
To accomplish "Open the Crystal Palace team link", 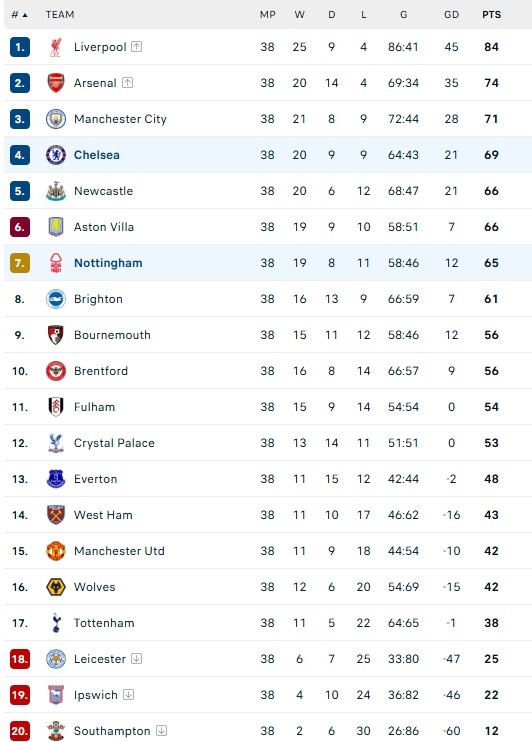I will click(114, 443).
